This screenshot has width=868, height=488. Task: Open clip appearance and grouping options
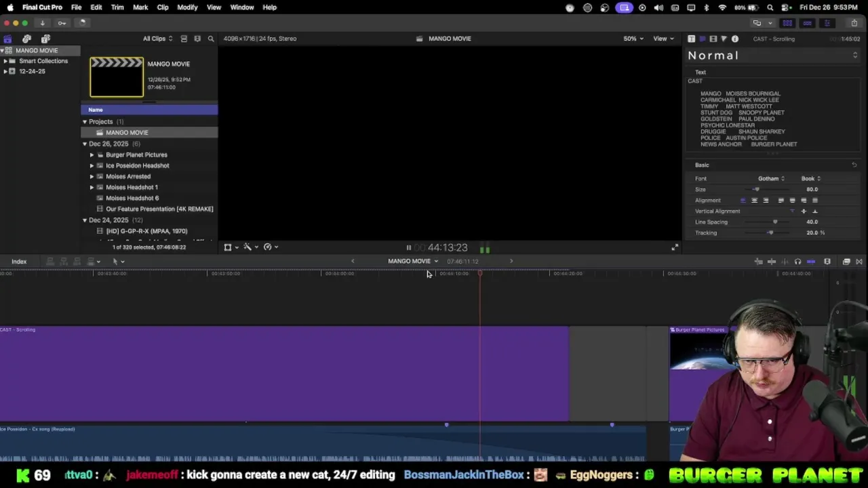[x=197, y=39]
